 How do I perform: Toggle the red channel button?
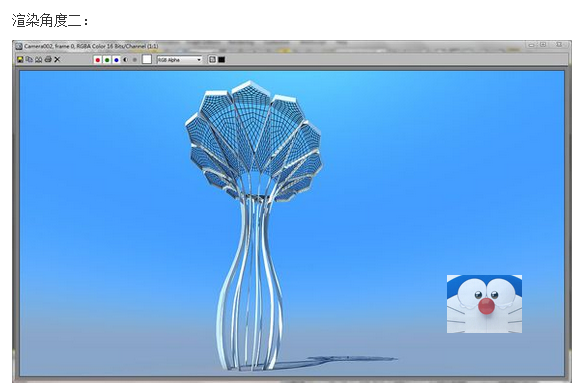click(97, 60)
